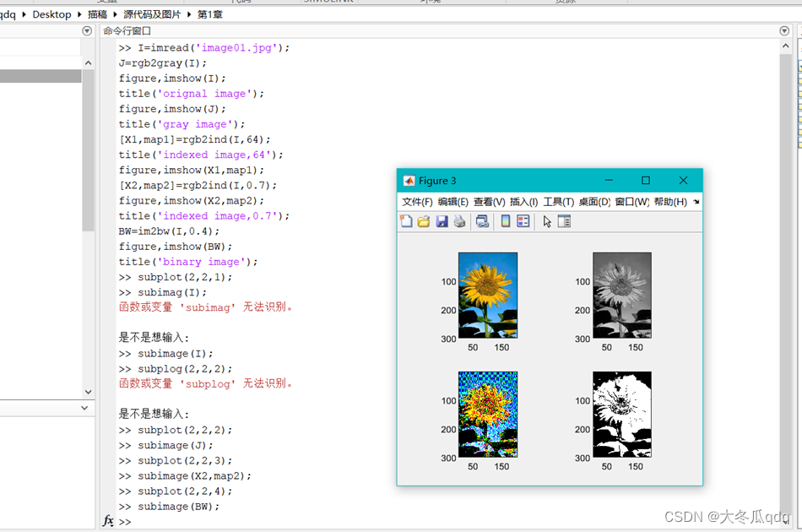Click the line [X1,map1]=rgb2ind(I,64);
This screenshot has width=802, height=532.
194,139
